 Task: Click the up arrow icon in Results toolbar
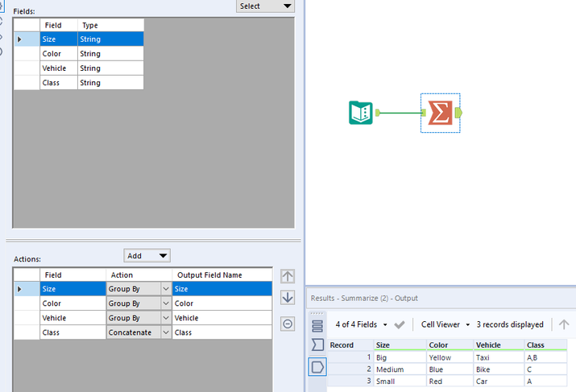(x=564, y=324)
